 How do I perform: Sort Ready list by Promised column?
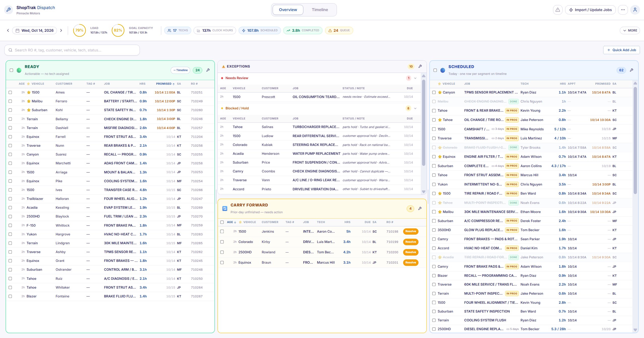165,84
